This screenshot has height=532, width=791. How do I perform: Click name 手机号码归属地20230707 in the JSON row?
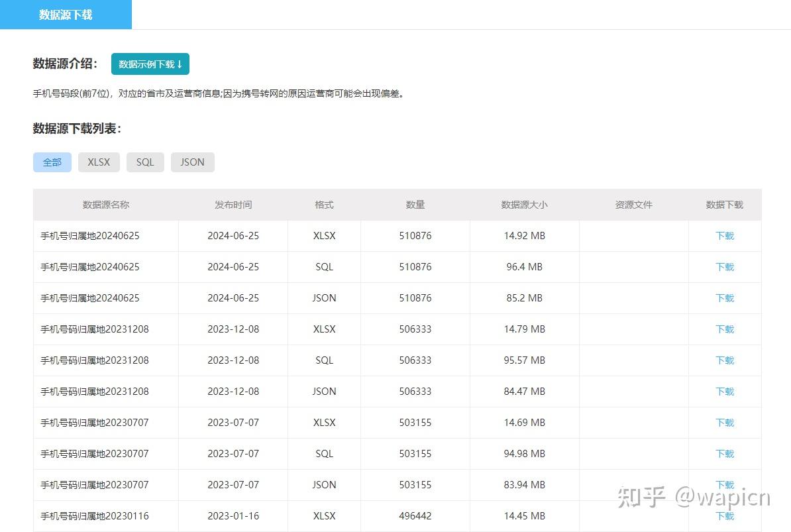click(x=95, y=485)
